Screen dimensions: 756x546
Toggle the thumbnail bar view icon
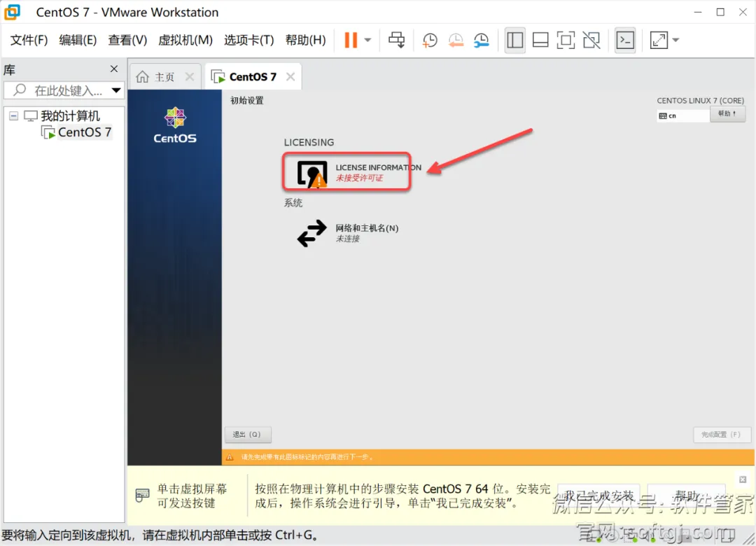click(x=540, y=40)
